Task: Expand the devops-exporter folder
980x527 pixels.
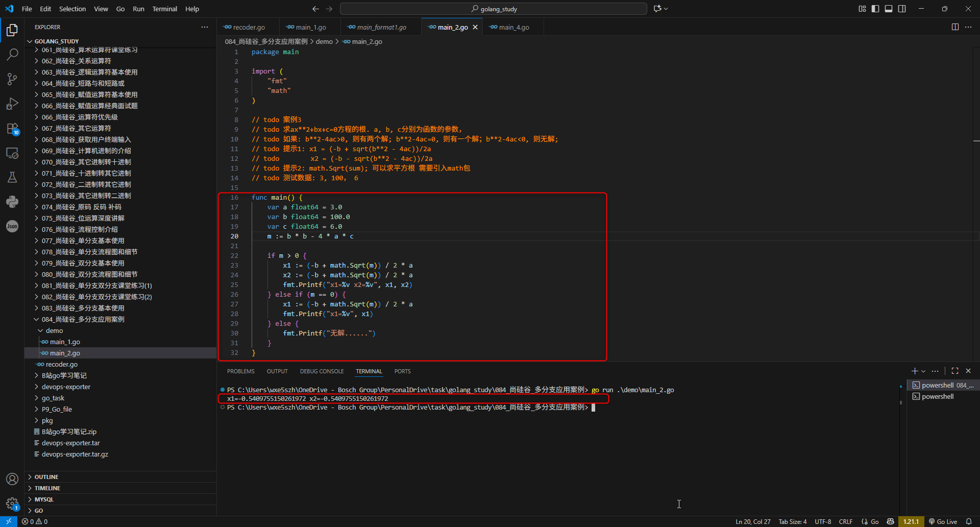Action: (120, 387)
